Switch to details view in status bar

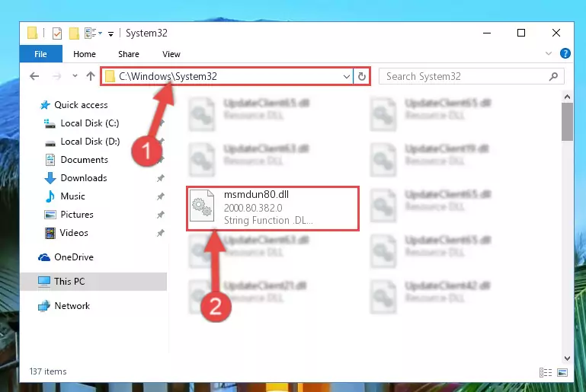pos(546,372)
